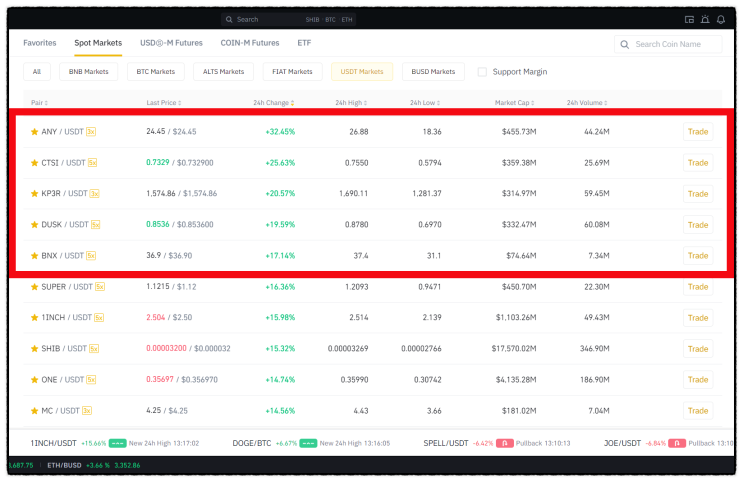Click the New 24h High badge for 1INCH/USDT ticker

(117, 443)
